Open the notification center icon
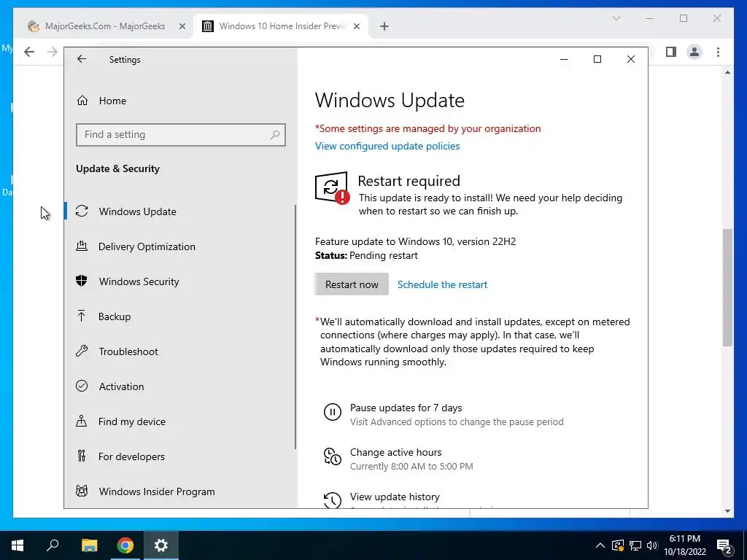 724,546
